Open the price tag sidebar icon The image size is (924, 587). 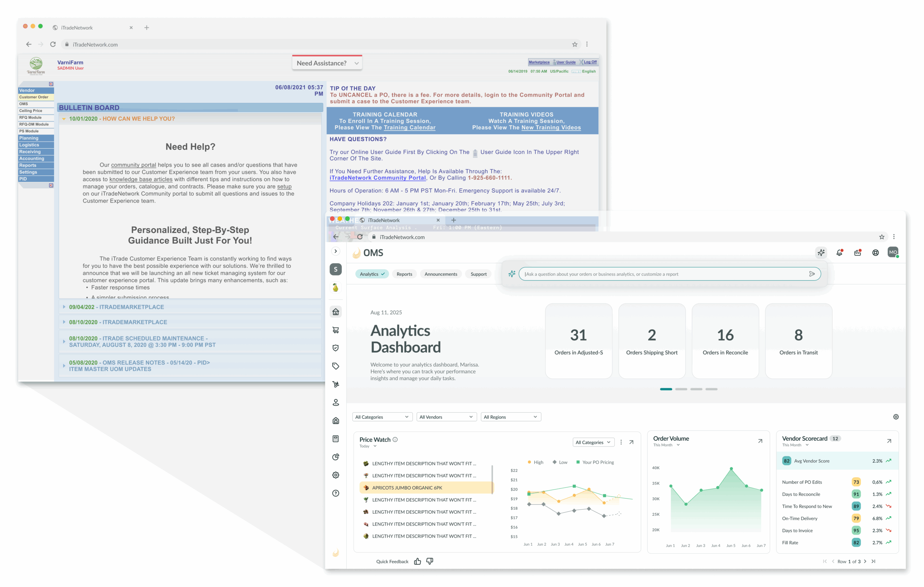coord(336,366)
